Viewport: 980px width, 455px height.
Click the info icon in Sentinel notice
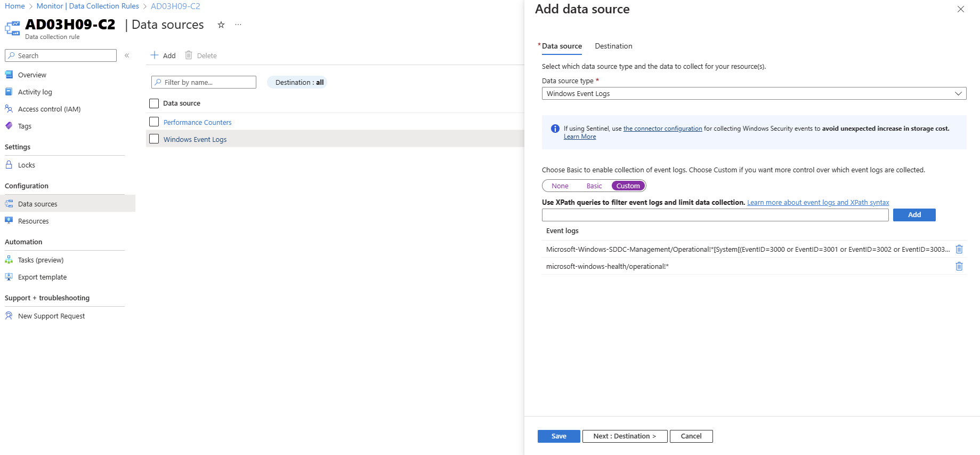point(555,129)
